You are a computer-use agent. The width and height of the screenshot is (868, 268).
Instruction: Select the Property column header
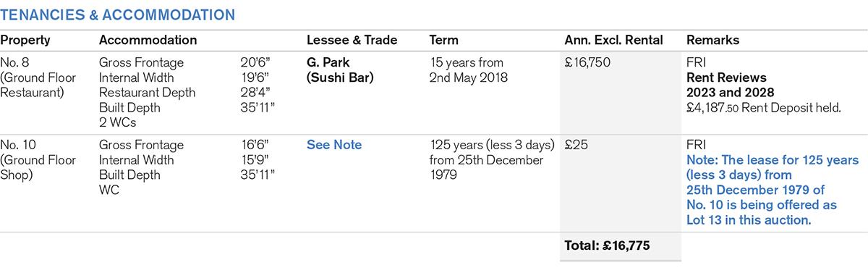coord(24,41)
